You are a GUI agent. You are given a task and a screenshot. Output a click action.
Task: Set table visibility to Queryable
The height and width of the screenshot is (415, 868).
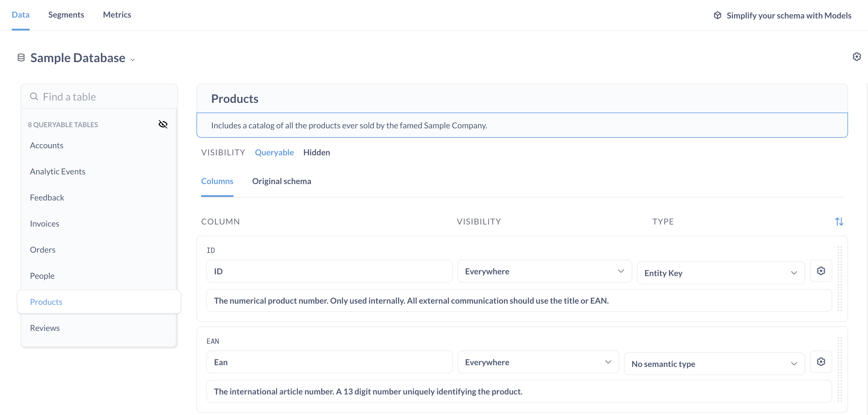274,153
